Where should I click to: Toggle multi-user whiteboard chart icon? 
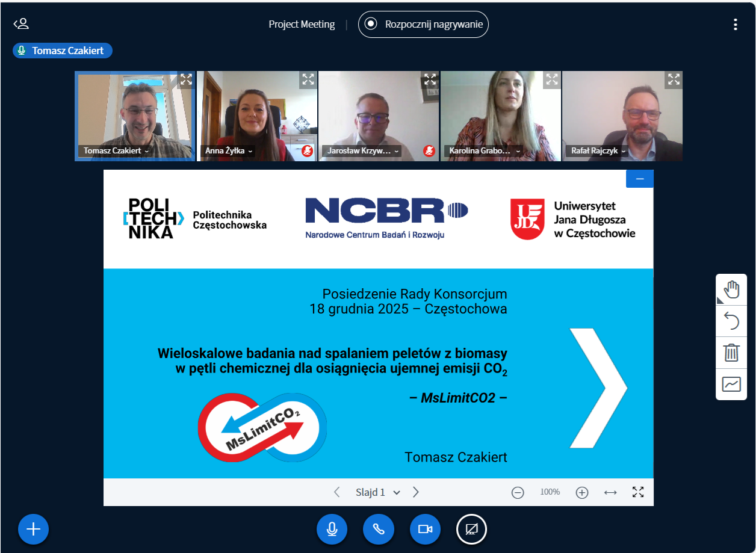[x=731, y=384]
